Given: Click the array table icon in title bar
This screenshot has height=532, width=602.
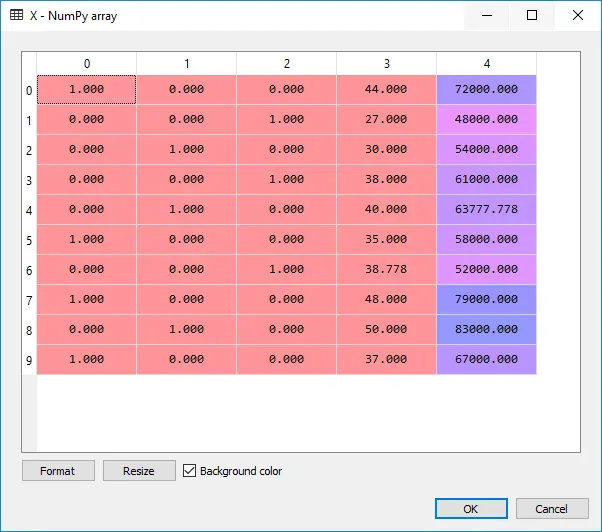Looking at the screenshot, I should pos(17,15).
